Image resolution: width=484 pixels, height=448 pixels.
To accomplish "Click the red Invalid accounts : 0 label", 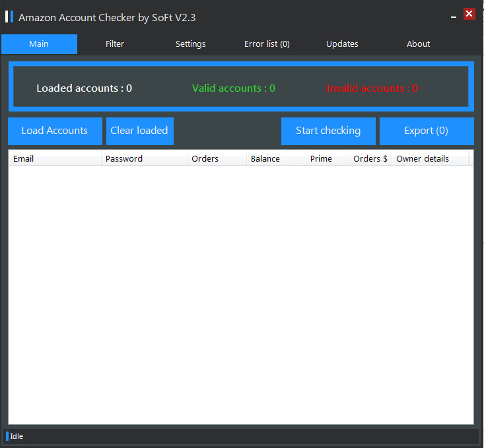I will pos(372,88).
